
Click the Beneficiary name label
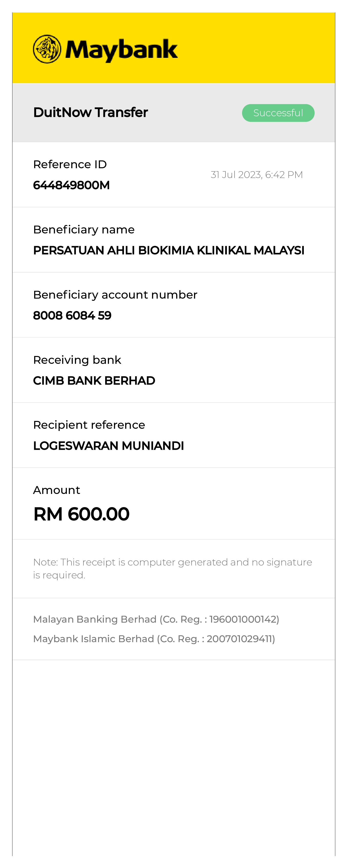coord(84,230)
